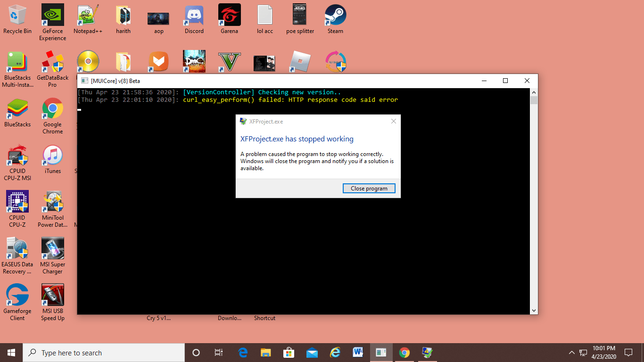The width and height of the screenshot is (644, 362).
Task: Select the Notepad++ desktop icon
Action: 88,19
